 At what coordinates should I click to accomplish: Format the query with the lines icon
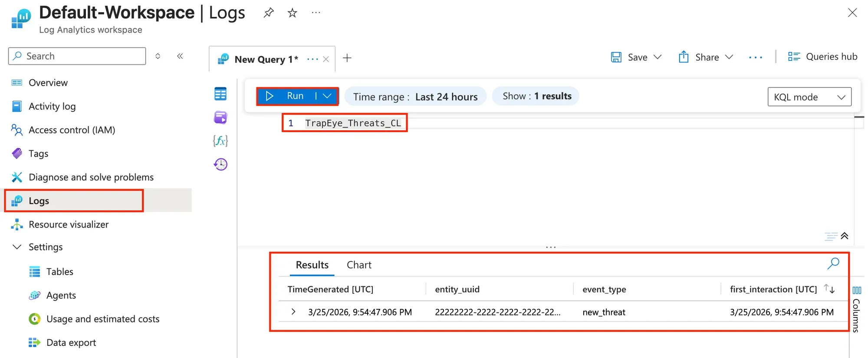click(x=831, y=236)
